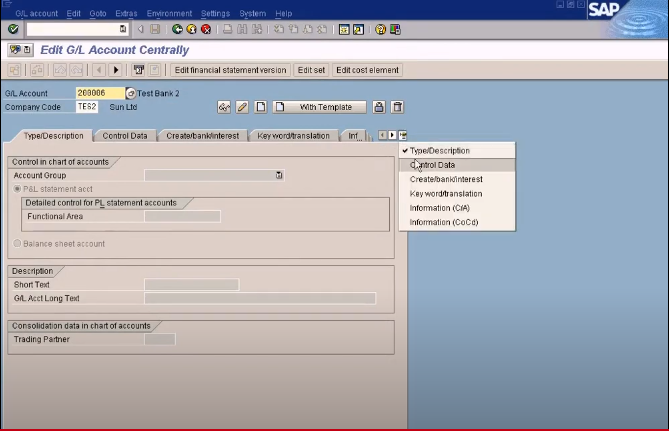669x431 pixels.
Task: Click the Functional Area field
Action: [x=182, y=216]
